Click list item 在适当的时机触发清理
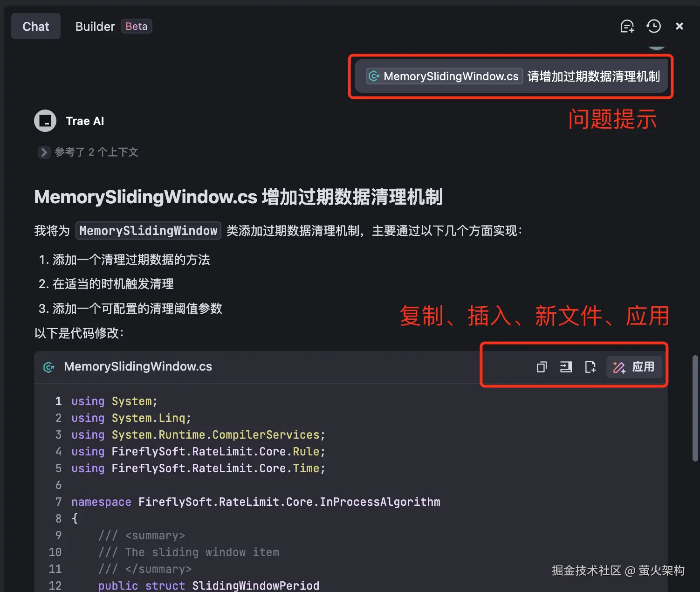700x592 pixels. pyautogui.click(x=113, y=284)
